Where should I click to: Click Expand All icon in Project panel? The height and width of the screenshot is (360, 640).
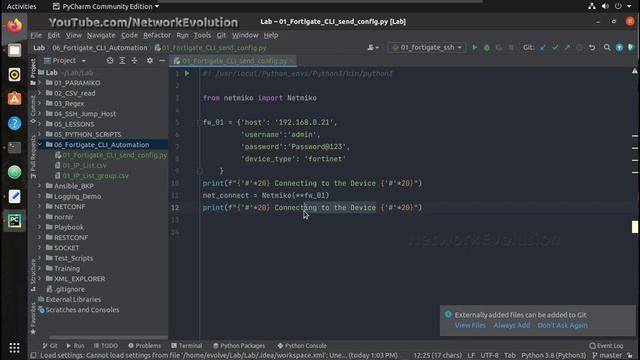122,60
